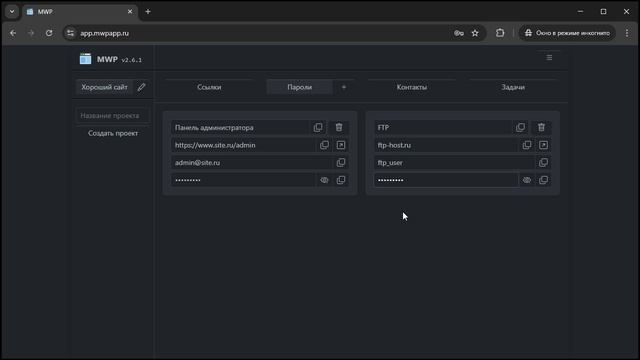The image size is (640, 360).
Task: Copy the admin@site.ru login
Action: click(x=341, y=162)
